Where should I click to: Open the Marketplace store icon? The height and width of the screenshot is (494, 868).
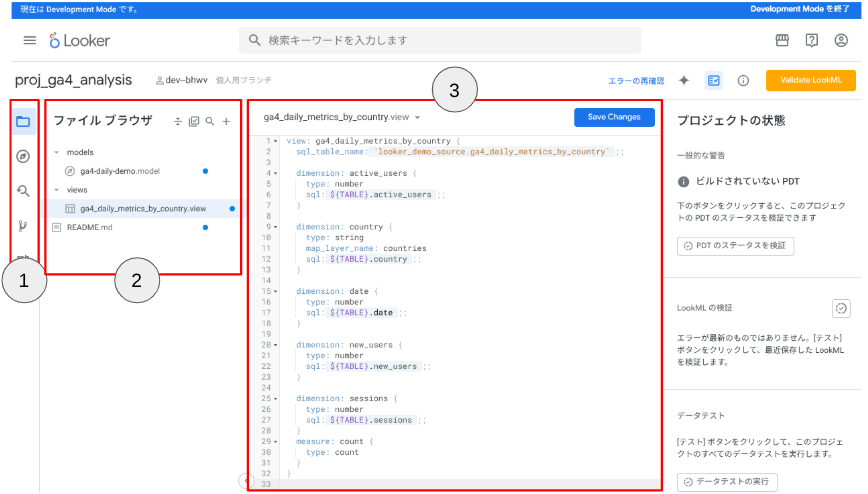click(782, 40)
